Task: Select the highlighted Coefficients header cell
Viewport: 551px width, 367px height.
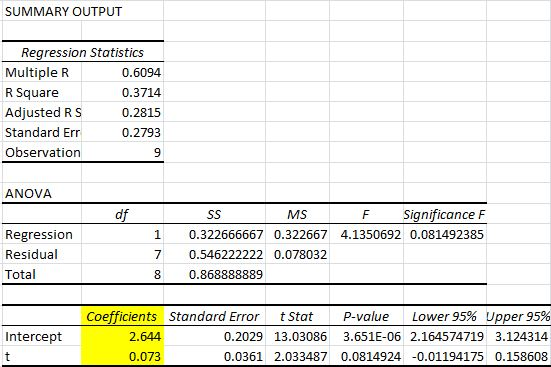Action: [x=122, y=316]
